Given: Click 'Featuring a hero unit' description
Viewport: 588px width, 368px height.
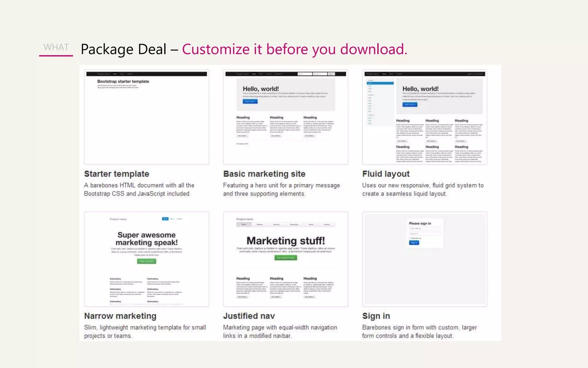Looking at the screenshot, I should tap(281, 189).
